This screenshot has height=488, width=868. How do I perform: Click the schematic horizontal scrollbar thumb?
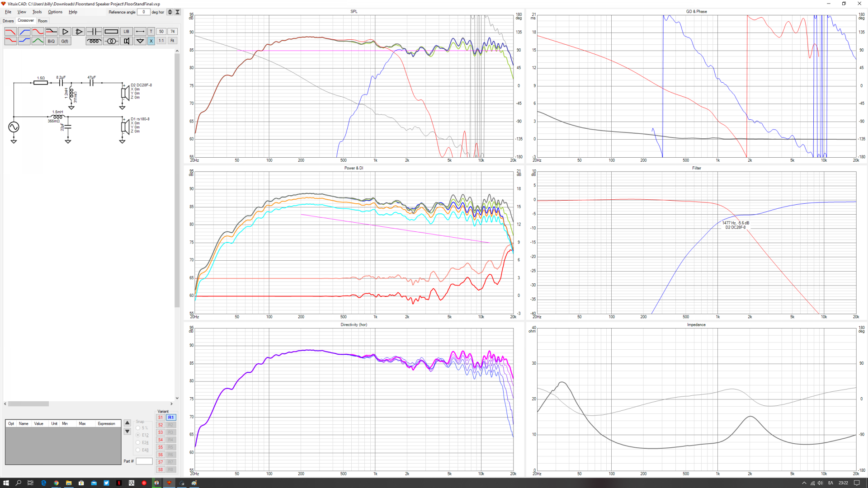28,404
